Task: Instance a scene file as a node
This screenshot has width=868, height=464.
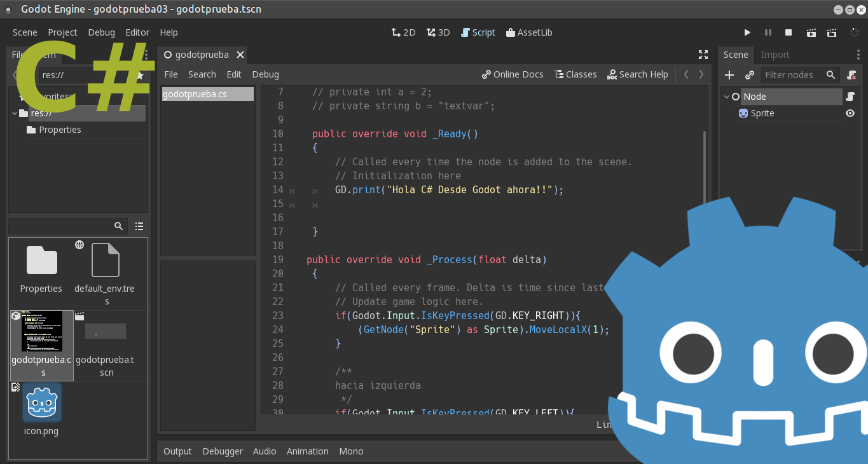Action: click(750, 75)
